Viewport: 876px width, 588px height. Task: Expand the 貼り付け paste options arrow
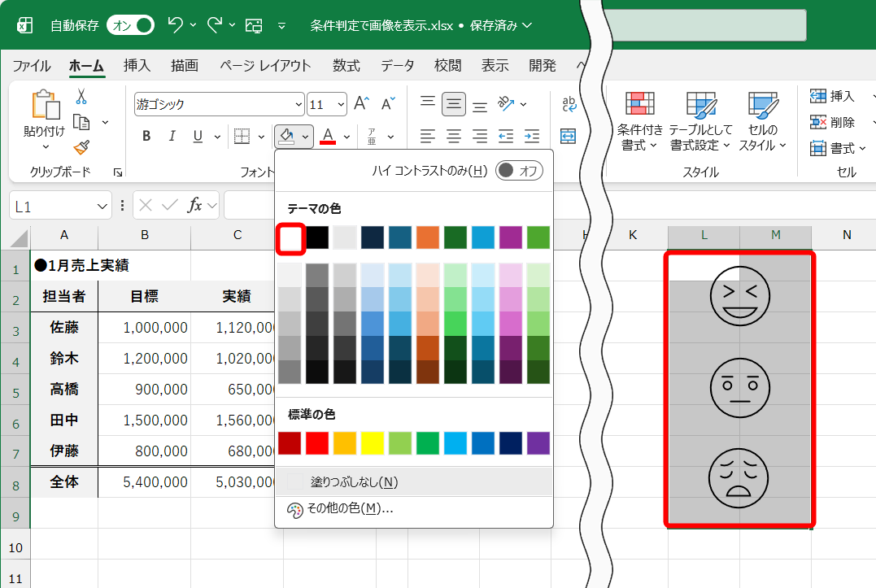46,147
